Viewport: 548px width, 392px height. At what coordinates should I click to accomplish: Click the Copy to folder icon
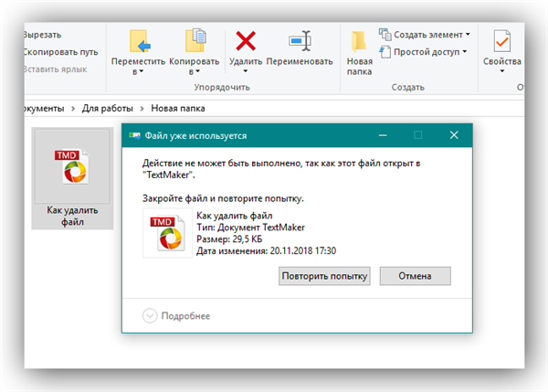click(195, 40)
